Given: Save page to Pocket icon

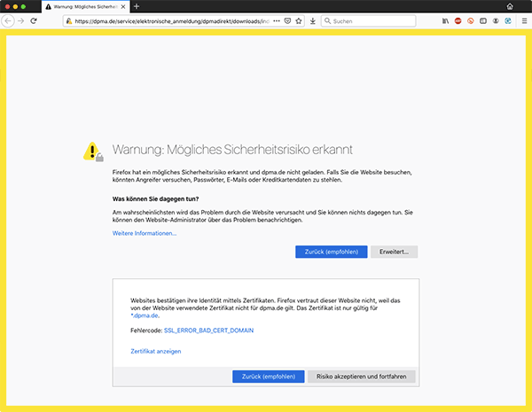Looking at the screenshot, I should [x=287, y=21].
